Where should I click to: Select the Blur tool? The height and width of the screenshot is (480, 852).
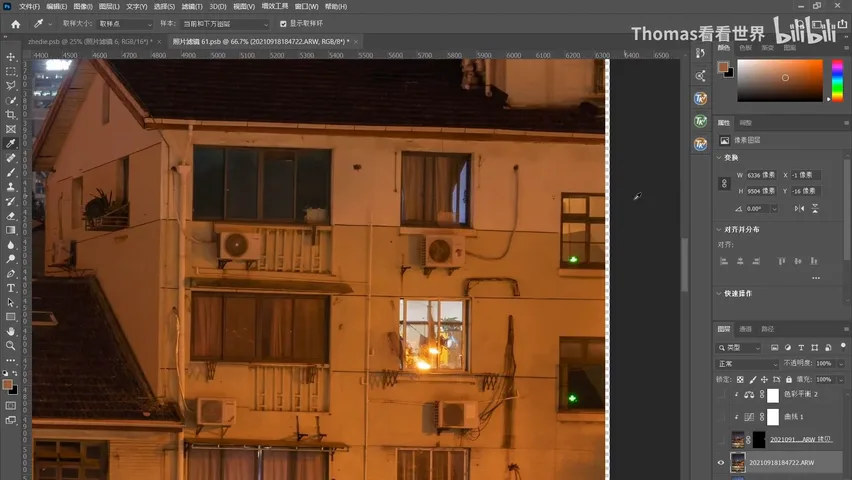pyautogui.click(x=10, y=245)
